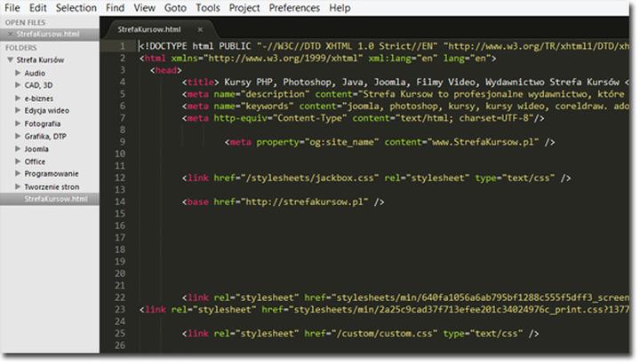The height and width of the screenshot is (364, 640).
Task: Expand the Edycja wideo folder
Action: tap(18, 110)
